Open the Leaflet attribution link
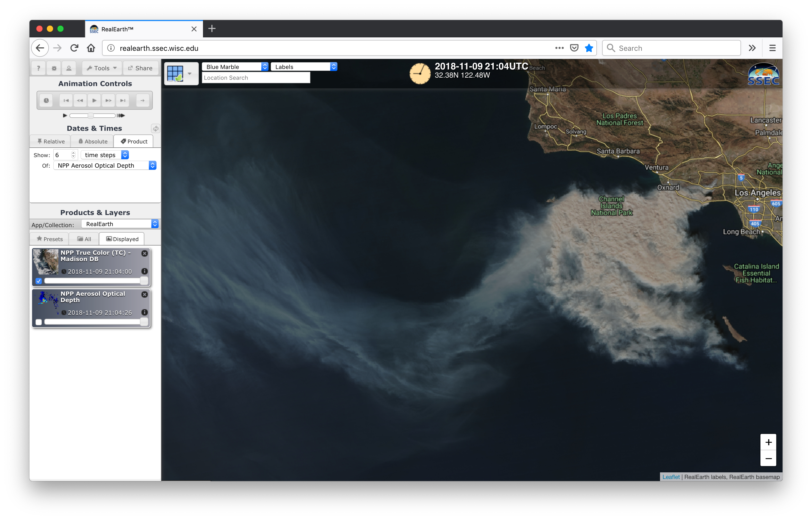Screen dimensions: 812x520 pyautogui.click(x=671, y=477)
